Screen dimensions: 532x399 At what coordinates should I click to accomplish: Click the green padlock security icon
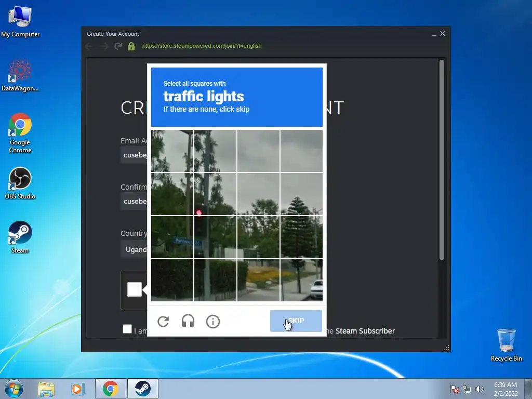coord(131,46)
